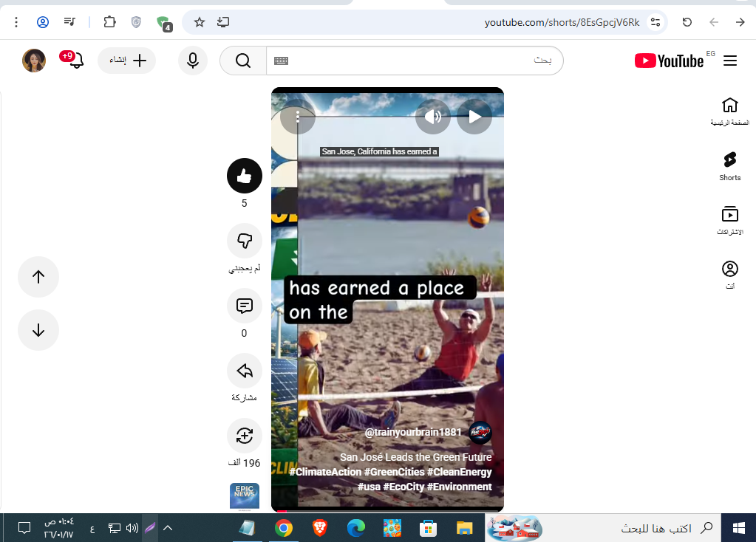Click the #CleanEnergy hashtag
The image size is (756, 542).
pos(459,472)
